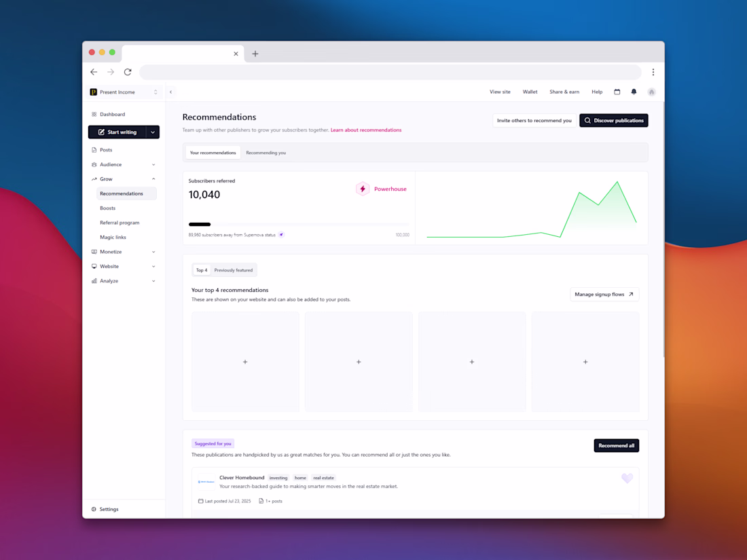
Task: Click the investing tag
Action: tap(278, 478)
